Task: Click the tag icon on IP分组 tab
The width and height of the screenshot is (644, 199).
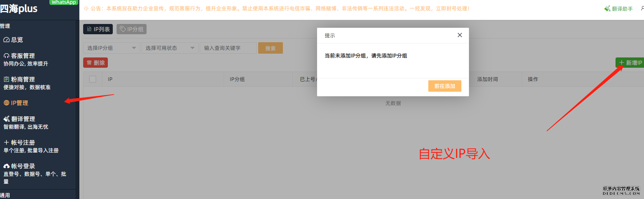Action: click(x=123, y=29)
